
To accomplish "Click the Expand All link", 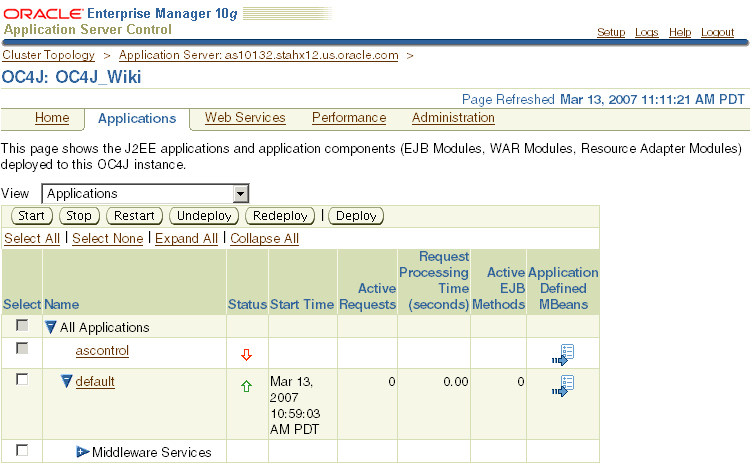I will coord(186,239).
